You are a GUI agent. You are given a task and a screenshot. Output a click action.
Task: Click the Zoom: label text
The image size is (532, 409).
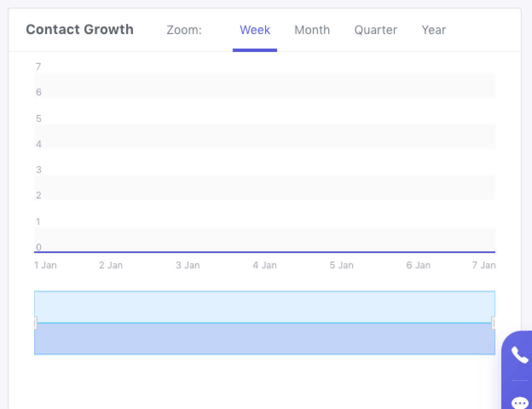[x=184, y=30]
